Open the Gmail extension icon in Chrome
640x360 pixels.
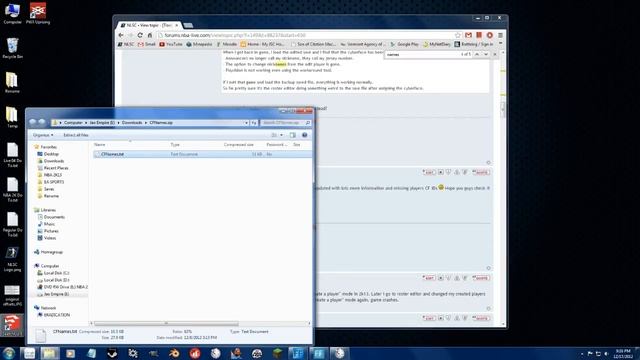(469, 36)
